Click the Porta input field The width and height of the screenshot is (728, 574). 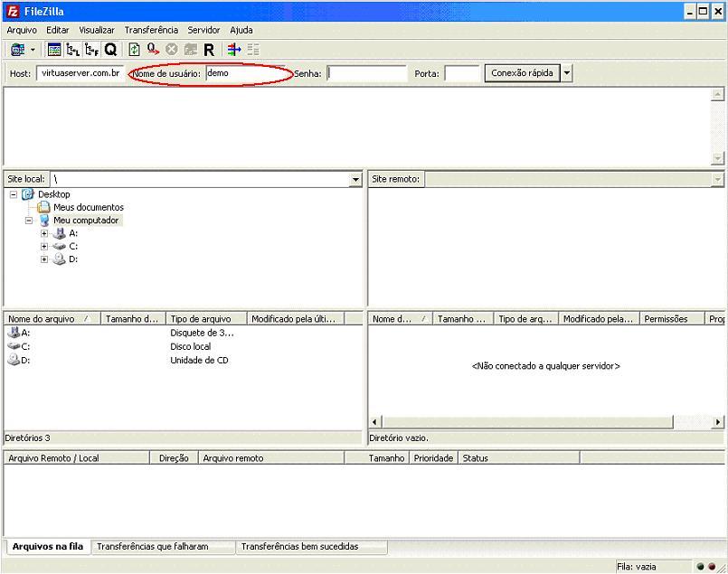tap(462, 73)
